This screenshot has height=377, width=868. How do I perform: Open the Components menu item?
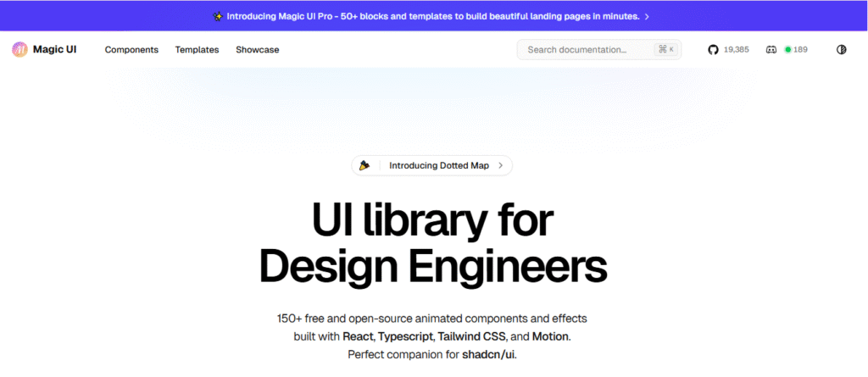[x=131, y=50]
